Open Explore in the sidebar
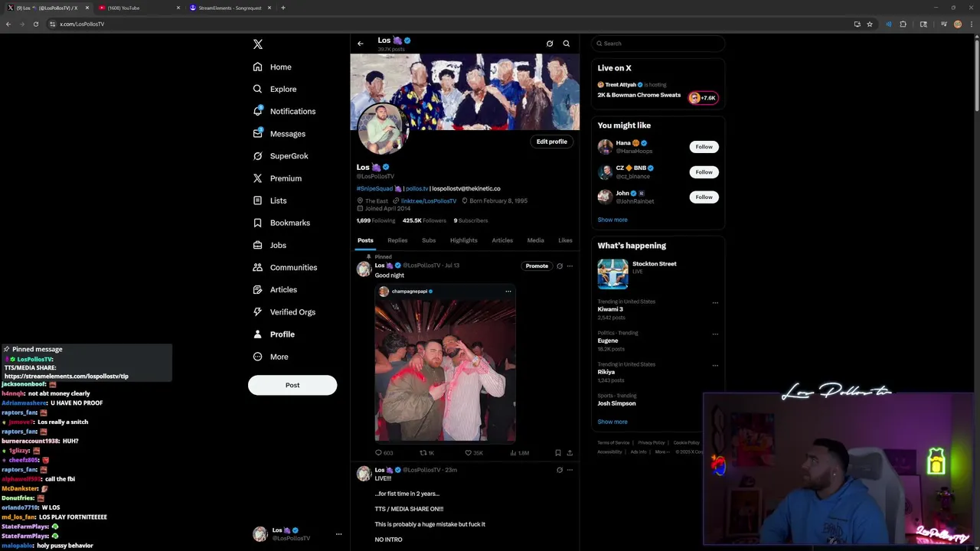980x551 pixels. pos(275,89)
